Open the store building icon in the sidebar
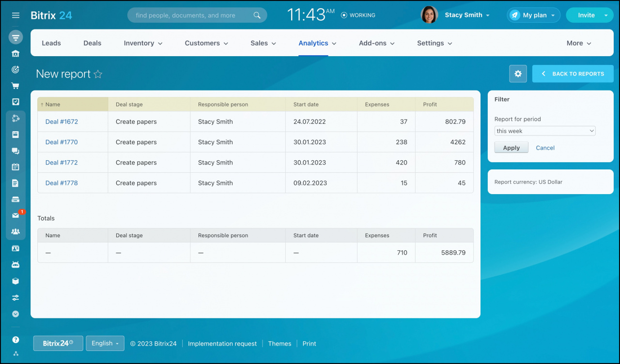Screen dimensions: 620x364 pos(15,53)
